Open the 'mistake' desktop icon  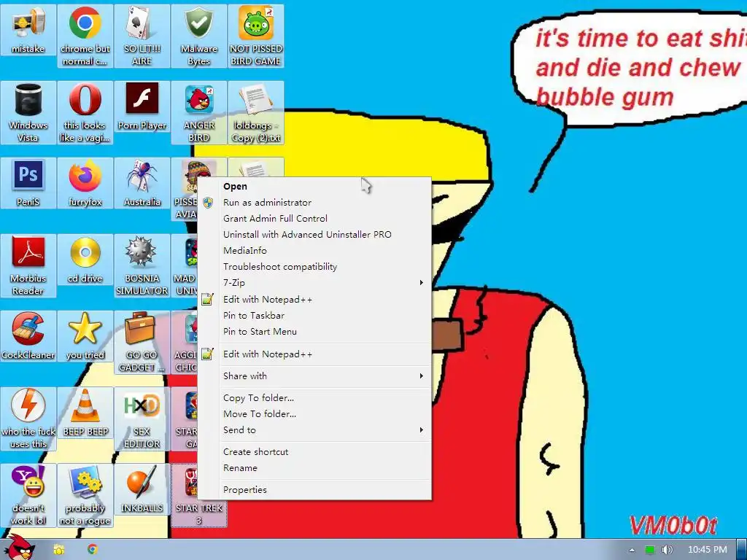28,30
